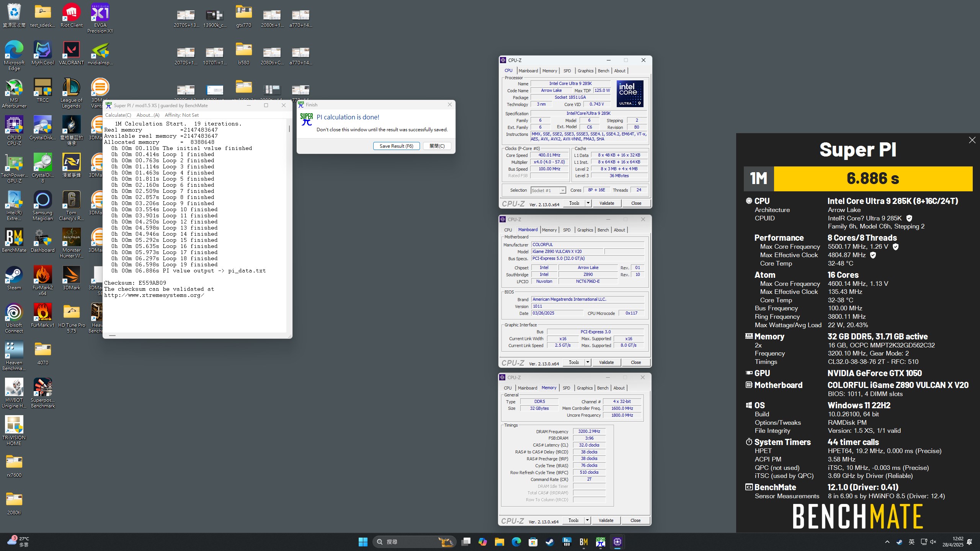980x551 pixels.
Task: Select the Checksum: E559AB09 line in Super PI
Action: [x=135, y=283]
